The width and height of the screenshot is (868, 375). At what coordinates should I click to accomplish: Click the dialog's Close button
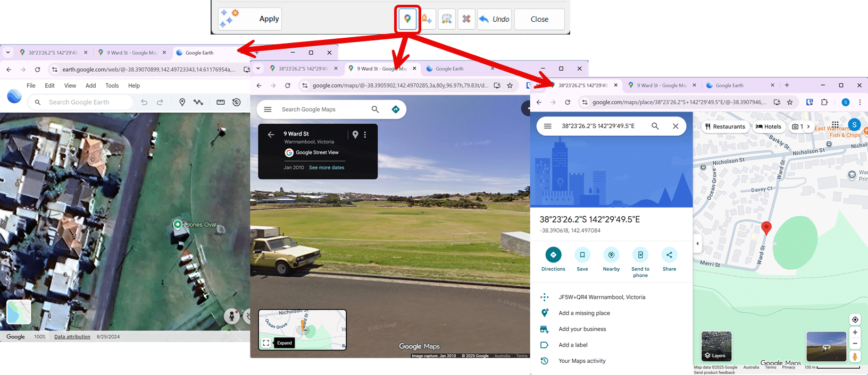(539, 19)
